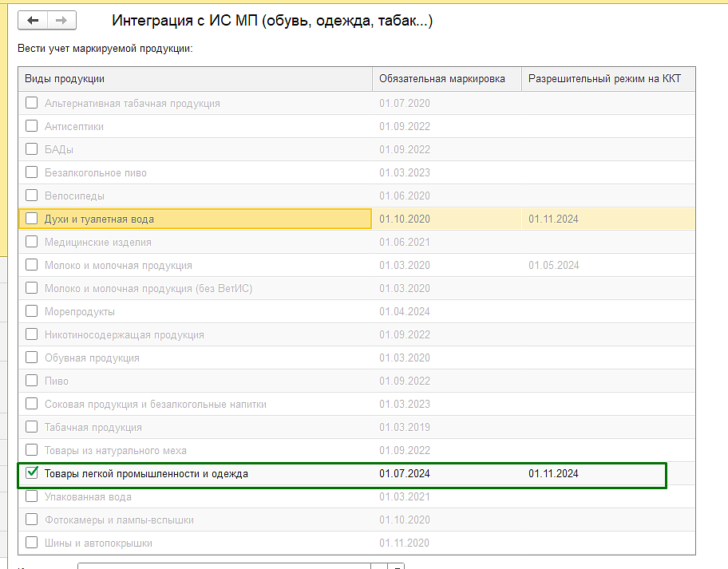Screen dimensions: 728x569
Task: Tick the Упакованная вода checkbox
Action: (x=32, y=496)
